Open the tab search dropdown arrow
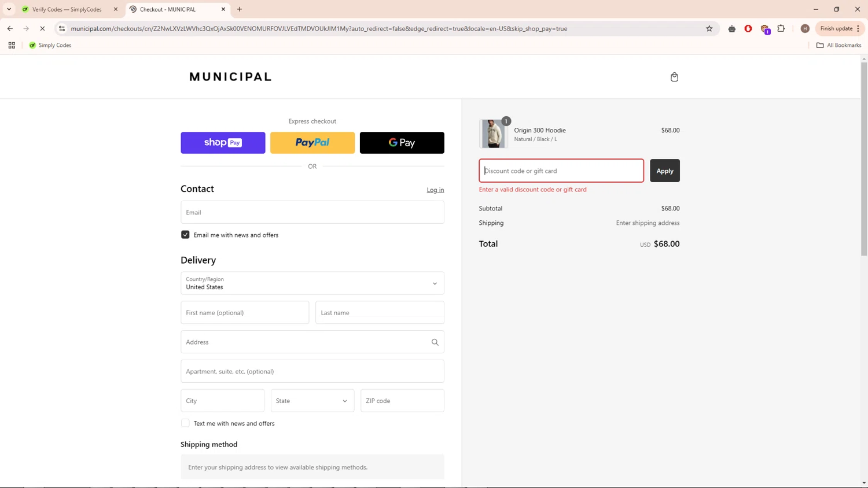868x488 pixels. click(x=9, y=9)
